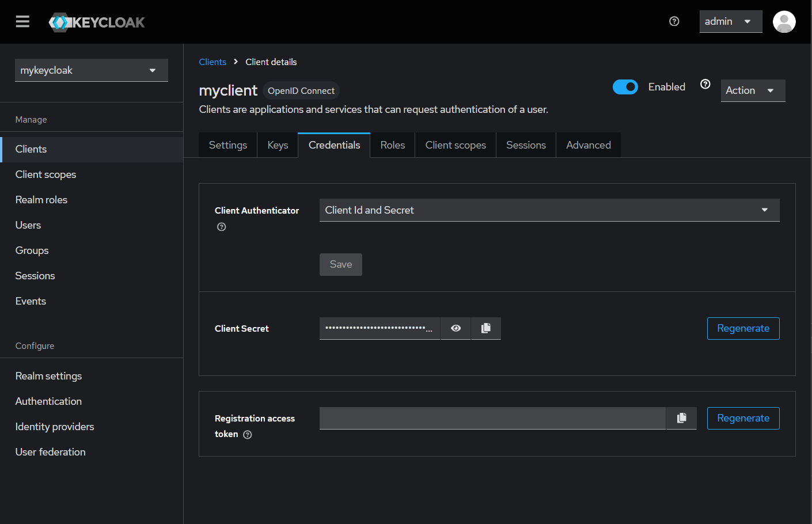Open the Client Authenticator dropdown
This screenshot has width=812, height=524.
click(549, 210)
